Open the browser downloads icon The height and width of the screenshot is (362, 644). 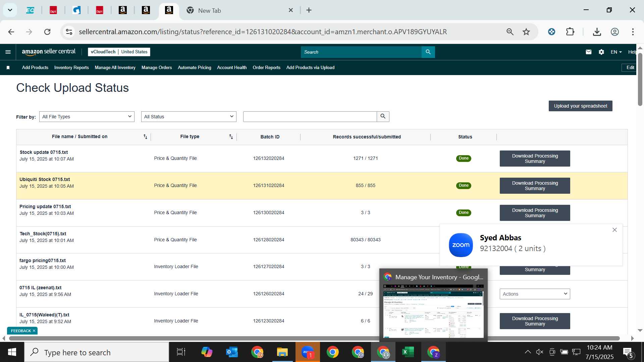click(x=597, y=32)
